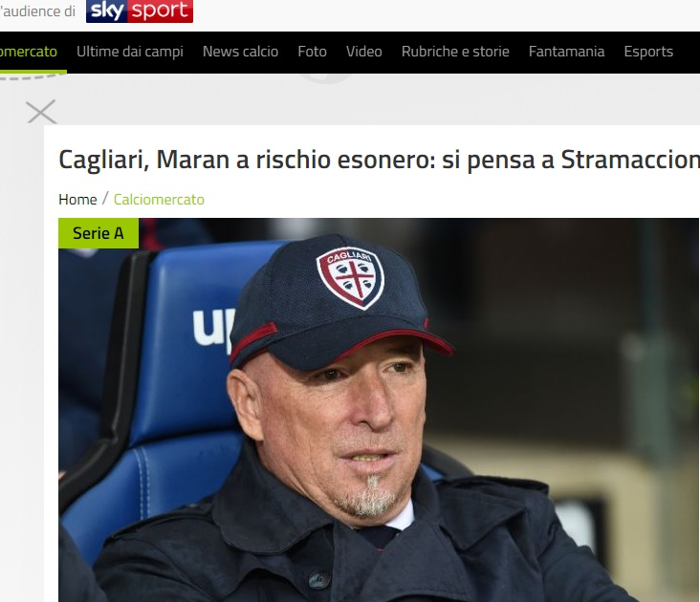Click the audience di text near logo
This screenshot has height=602, width=700.
tap(37, 11)
